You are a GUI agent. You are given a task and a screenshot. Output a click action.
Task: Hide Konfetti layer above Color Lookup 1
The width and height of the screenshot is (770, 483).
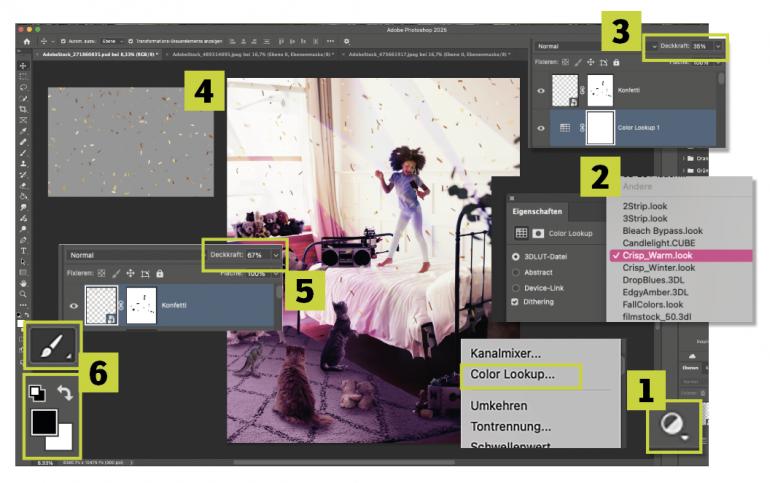541,91
